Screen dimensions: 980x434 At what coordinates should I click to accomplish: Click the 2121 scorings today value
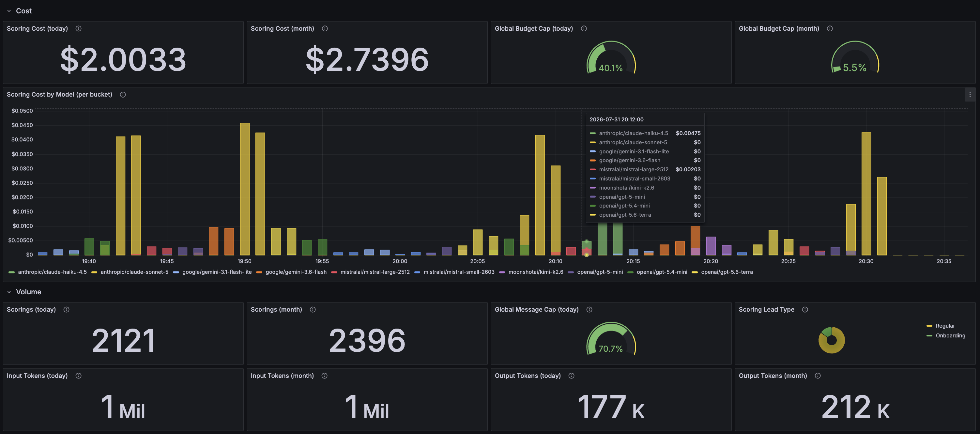(124, 341)
